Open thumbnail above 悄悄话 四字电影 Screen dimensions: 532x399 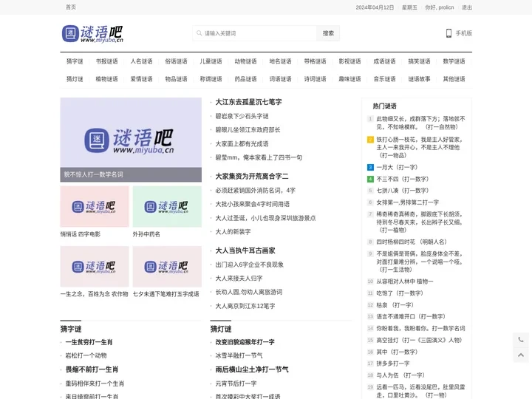pyautogui.click(x=95, y=207)
